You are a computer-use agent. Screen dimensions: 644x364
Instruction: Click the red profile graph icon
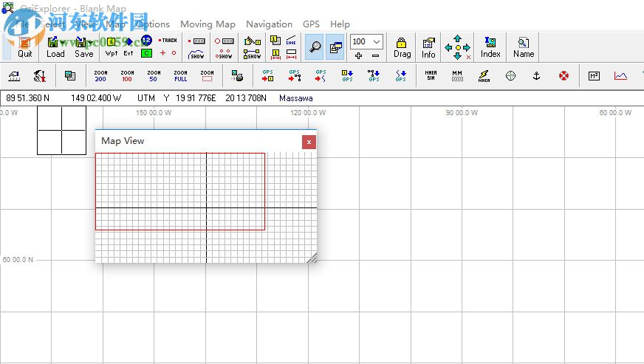tap(620, 75)
